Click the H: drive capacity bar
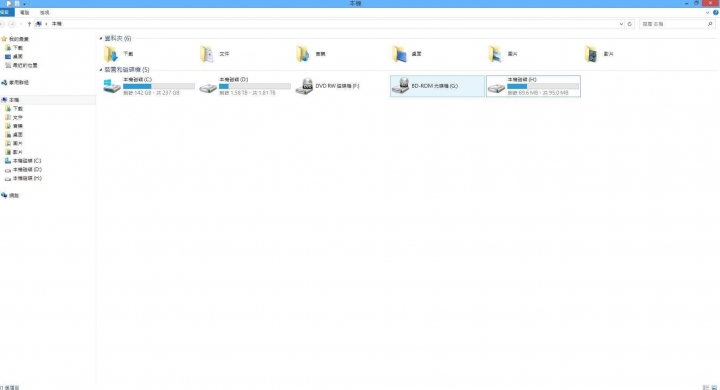The height and width of the screenshot is (390, 720). point(543,86)
